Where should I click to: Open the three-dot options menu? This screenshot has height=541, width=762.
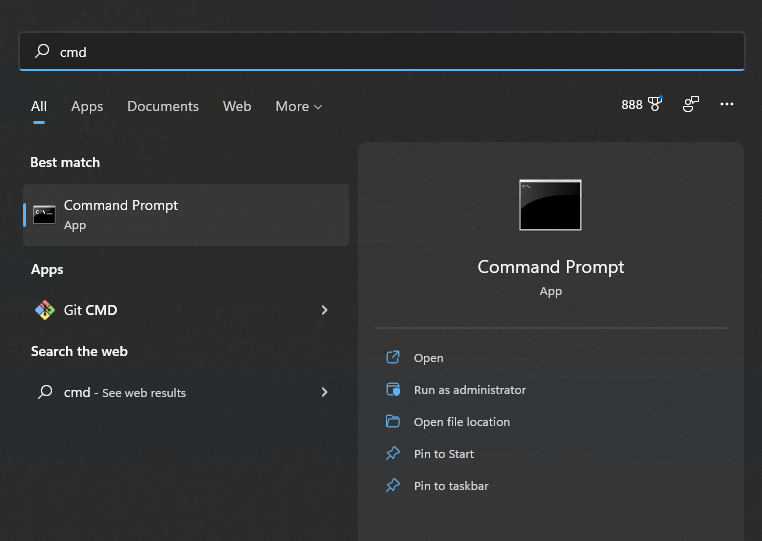pyautogui.click(x=727, y=104)
